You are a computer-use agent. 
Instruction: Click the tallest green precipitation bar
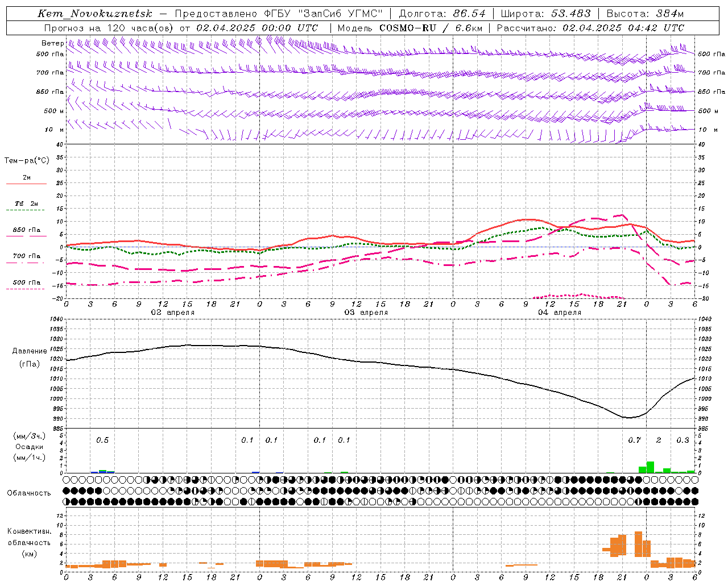[x=650, y=467]
